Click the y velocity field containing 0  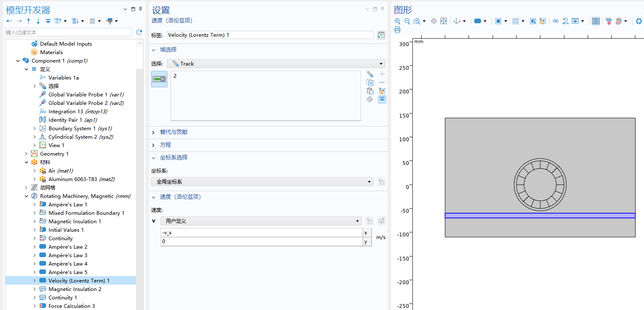261,241
